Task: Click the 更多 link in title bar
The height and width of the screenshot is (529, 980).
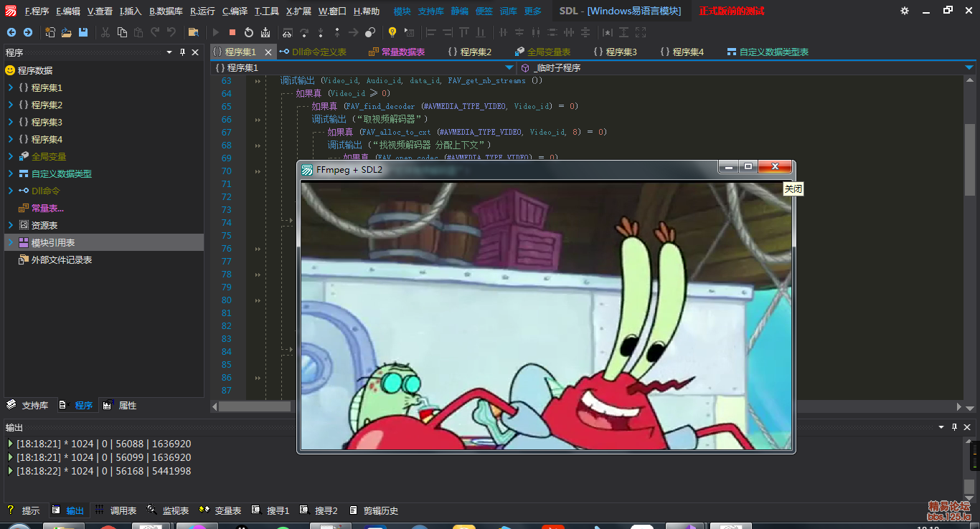Action: point(533,11)
